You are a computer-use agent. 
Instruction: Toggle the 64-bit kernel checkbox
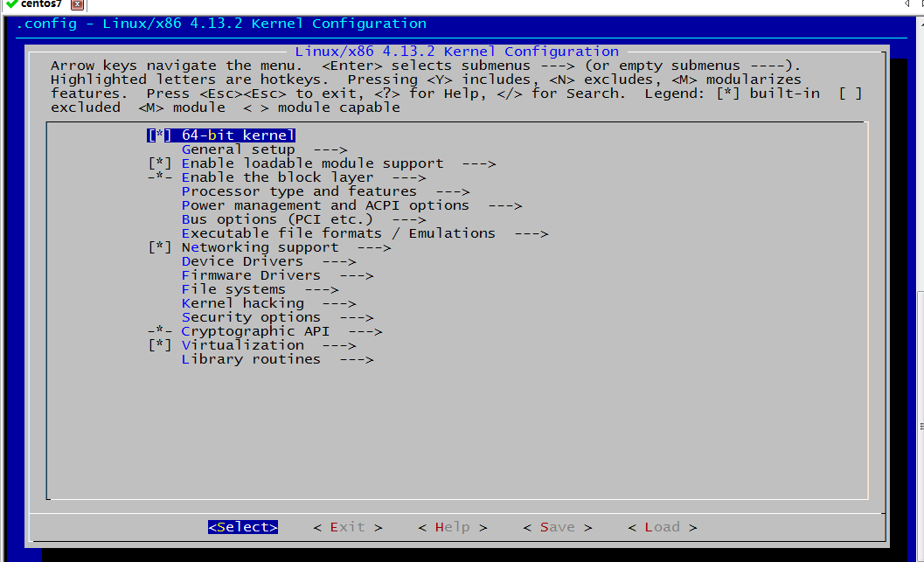tap(160, 135)
